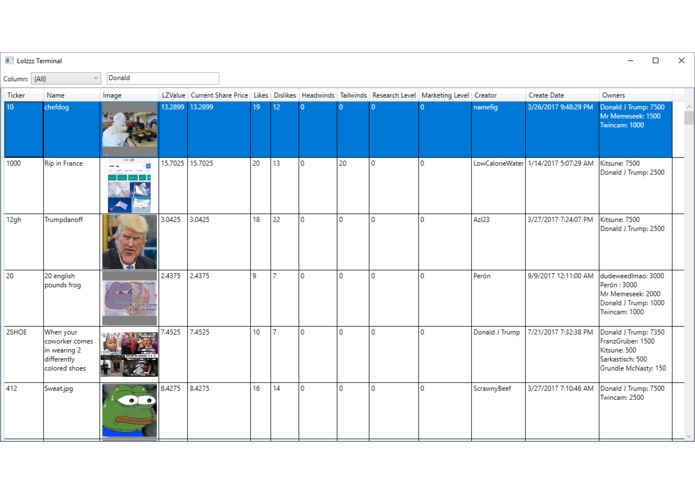The height and width of the screenshot is (494, 695).
Task: Select the Trumpdanoff thumbnail image
Action: 129,242
